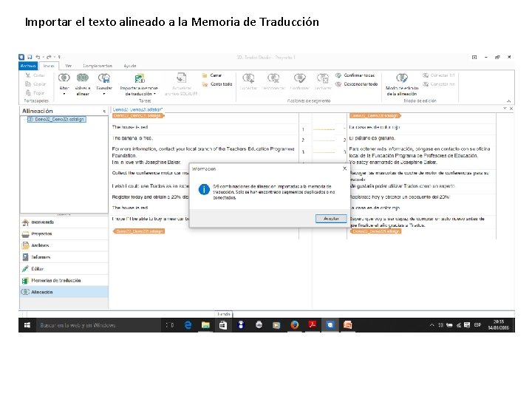Click the Pegar clipboard item
Screen dimensions: 532x399
coord(35,93)
